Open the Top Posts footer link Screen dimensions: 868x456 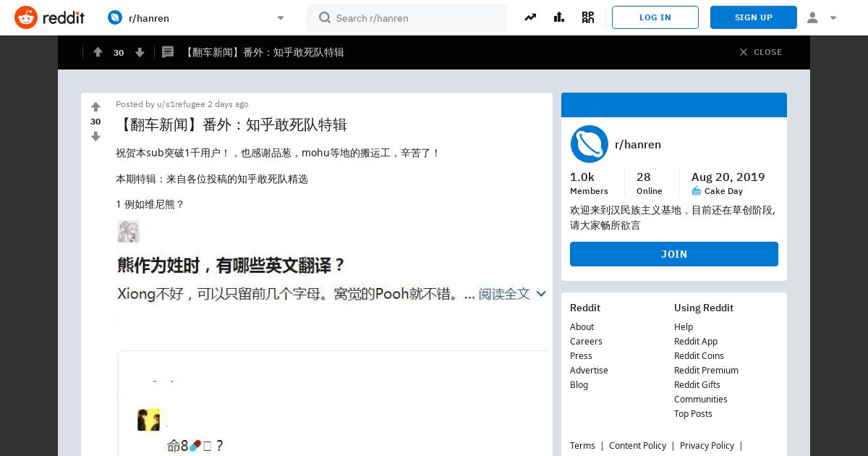pos(693,413)
